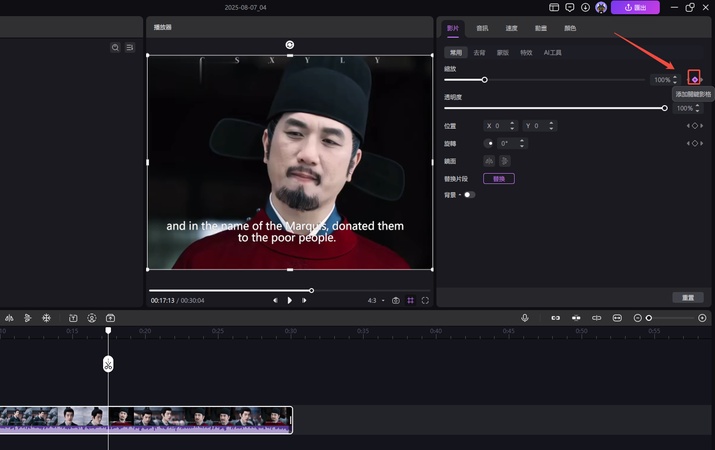Click the text box tool in timeline toolbar
The width and height of the screenshot is (715, 450).
click(73, 318)
